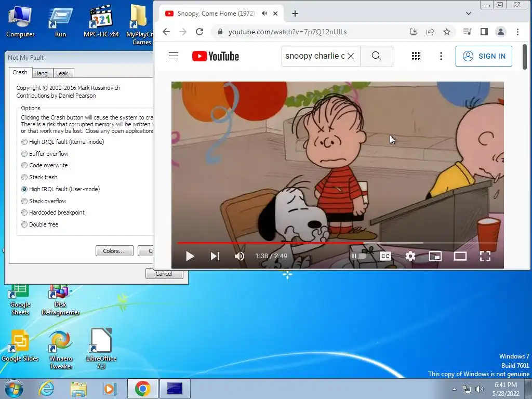Viewport: 532px width, 399px height.
Task: Click the taskbar volume speaker icon
Action: [x=480, y=389]
